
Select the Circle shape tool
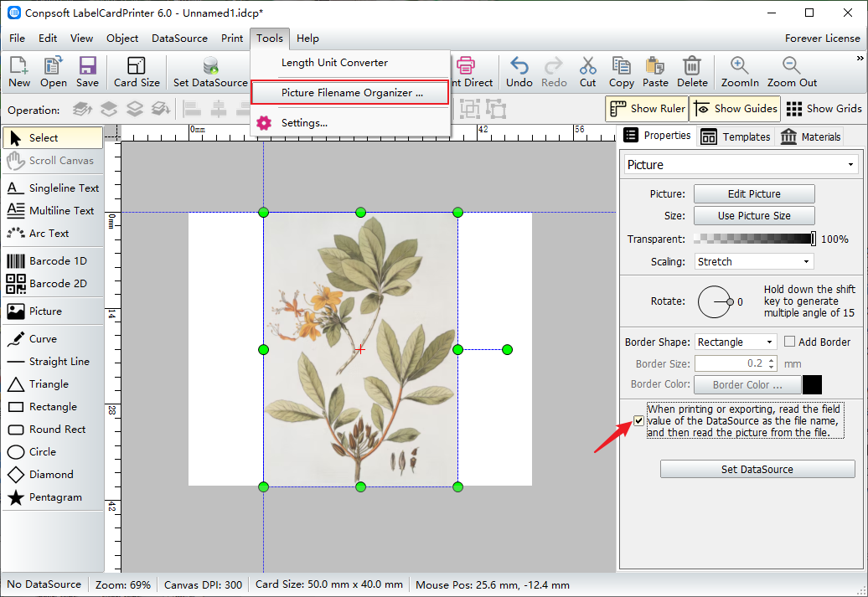(x=53, y=453)
